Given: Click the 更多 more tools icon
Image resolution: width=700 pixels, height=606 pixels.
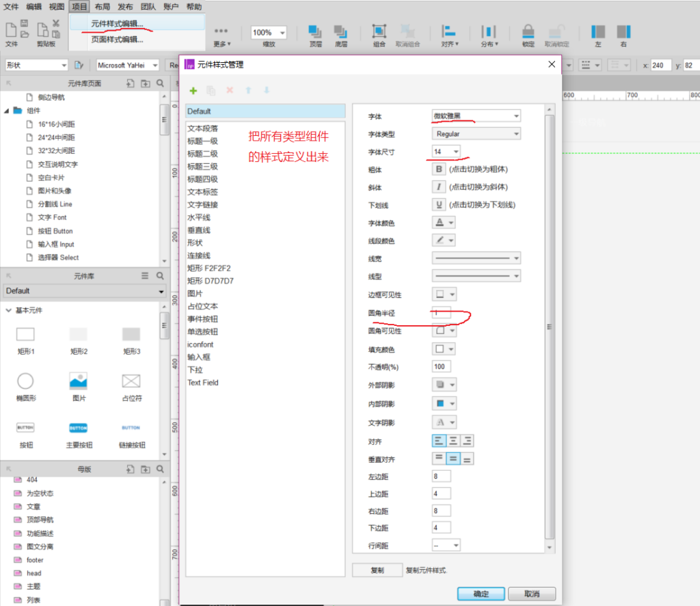Looking at the screenshot, I should (x=221, y=31).
